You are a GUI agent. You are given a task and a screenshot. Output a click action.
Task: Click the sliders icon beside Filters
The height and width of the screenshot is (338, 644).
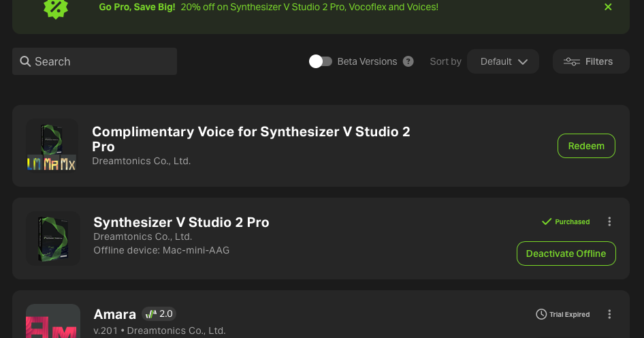[571, 62]
